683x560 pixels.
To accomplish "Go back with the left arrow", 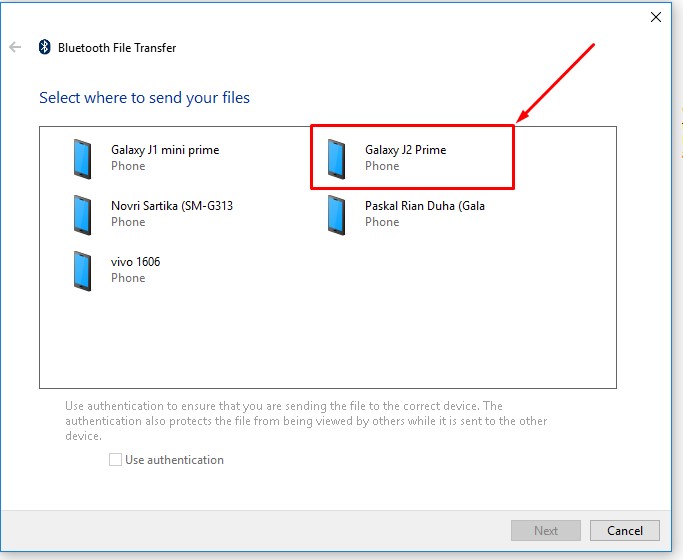I will click(15, 47).
